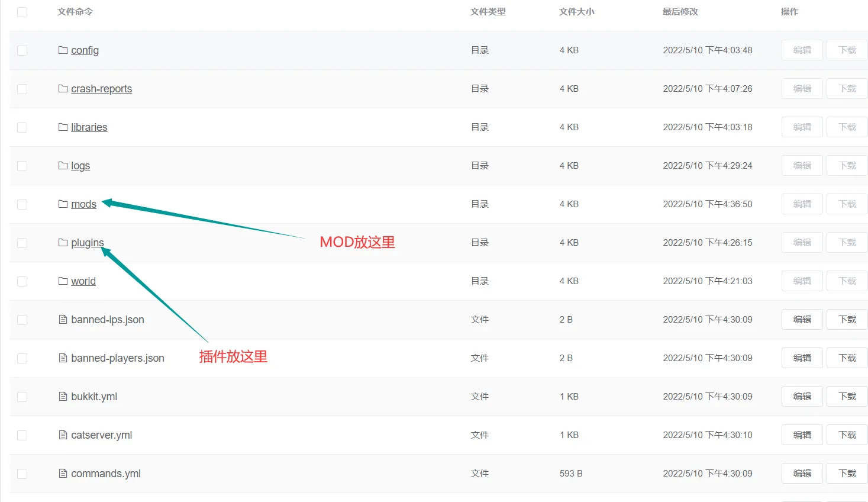The image size is (868, 502).
Task: Check the box for banned-players.json
Action: (x=22, y=358)
